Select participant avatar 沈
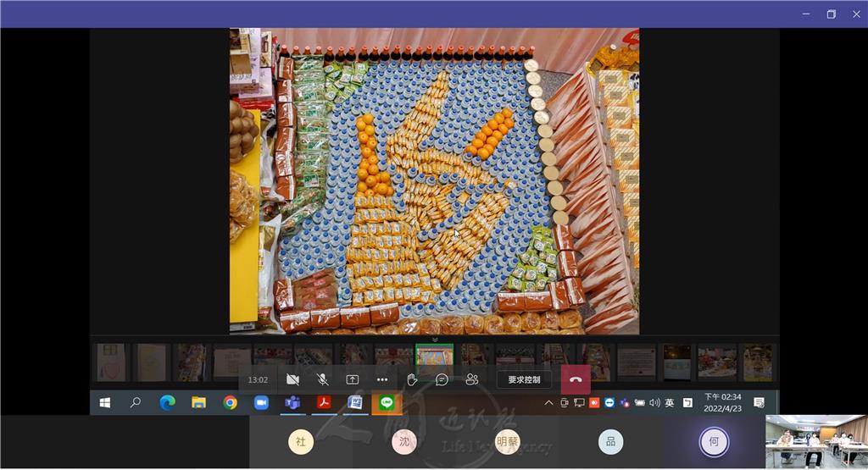This screenshot has height=470, width=868. click(x=404, y=442)
